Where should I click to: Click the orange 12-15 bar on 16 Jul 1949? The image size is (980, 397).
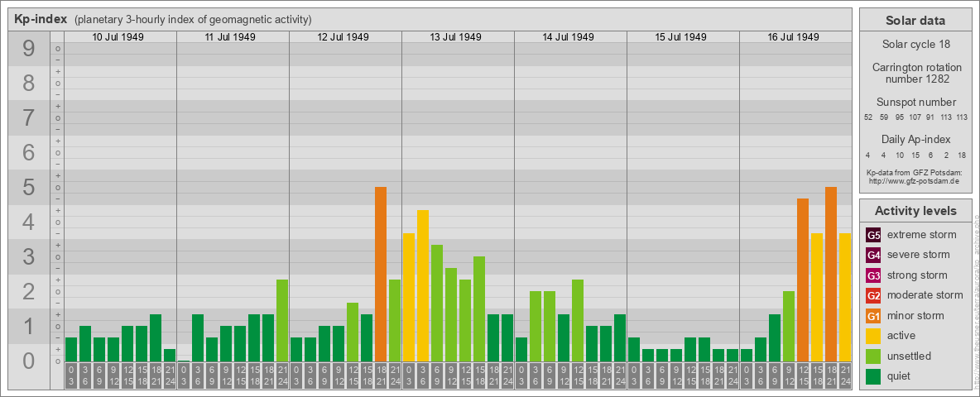tap(803, 280)
